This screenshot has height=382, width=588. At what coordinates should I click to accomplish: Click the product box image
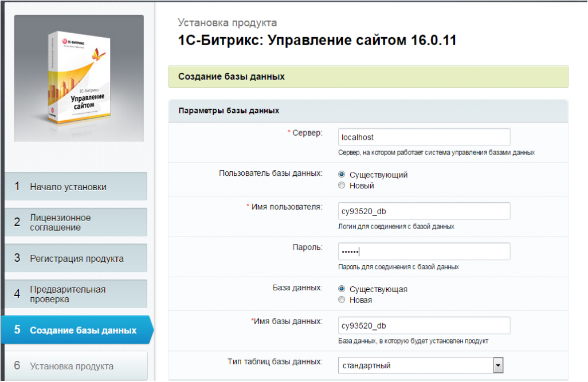tap(79, 78)
